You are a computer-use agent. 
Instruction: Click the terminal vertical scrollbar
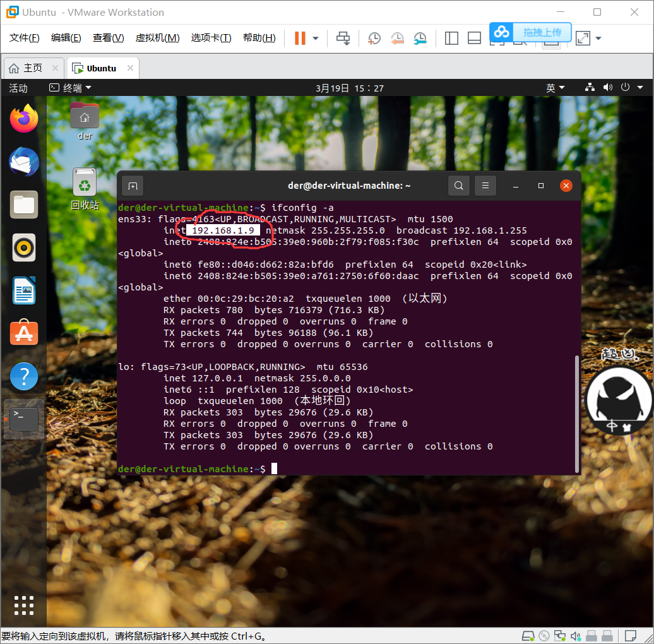(x=577, y=414)
